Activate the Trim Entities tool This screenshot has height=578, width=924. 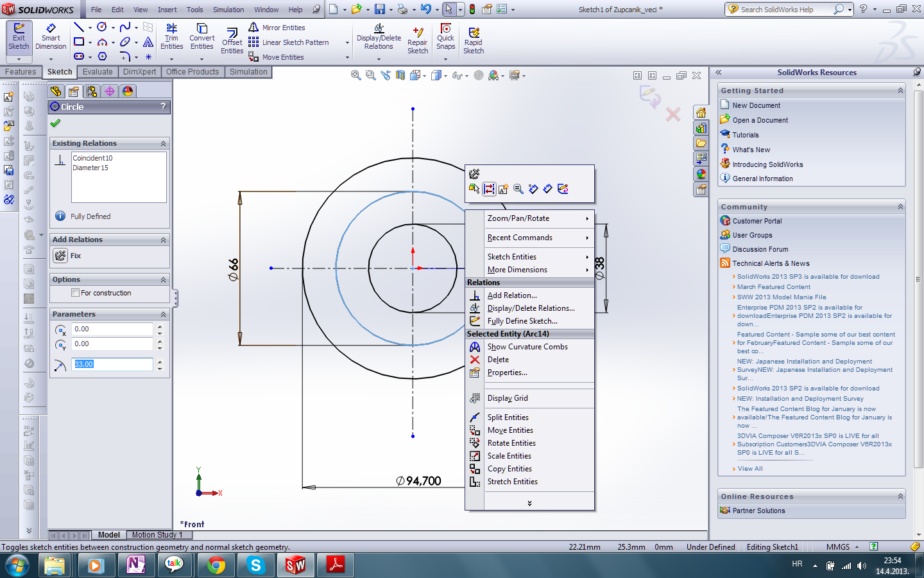tap(171, 37)
